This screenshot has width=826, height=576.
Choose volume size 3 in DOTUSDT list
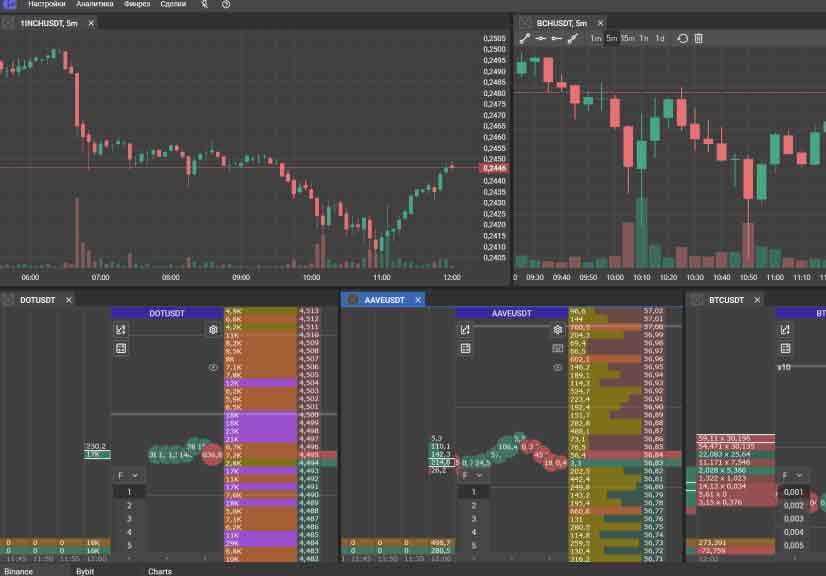(x=128, y=519)
